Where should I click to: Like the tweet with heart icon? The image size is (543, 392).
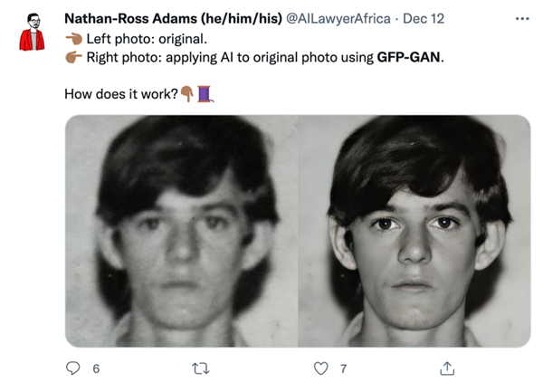[x=320, y=368]
